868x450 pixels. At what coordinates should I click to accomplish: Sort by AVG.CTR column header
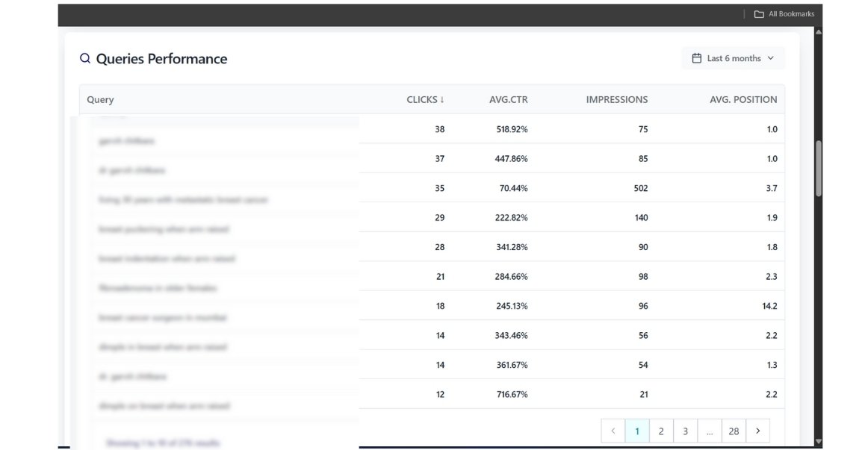coord(508,99)
